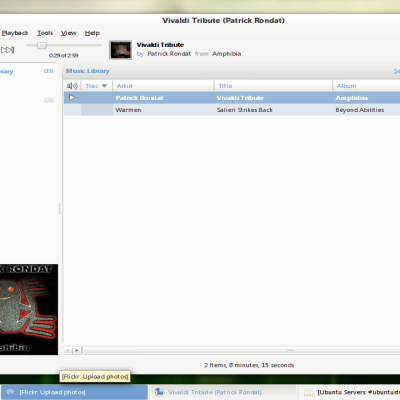Image resolution: width=400 pixels, height=400 pixels.
Task: Select the sidebar library entry with count 33
Action: click(x=27, y=71)
